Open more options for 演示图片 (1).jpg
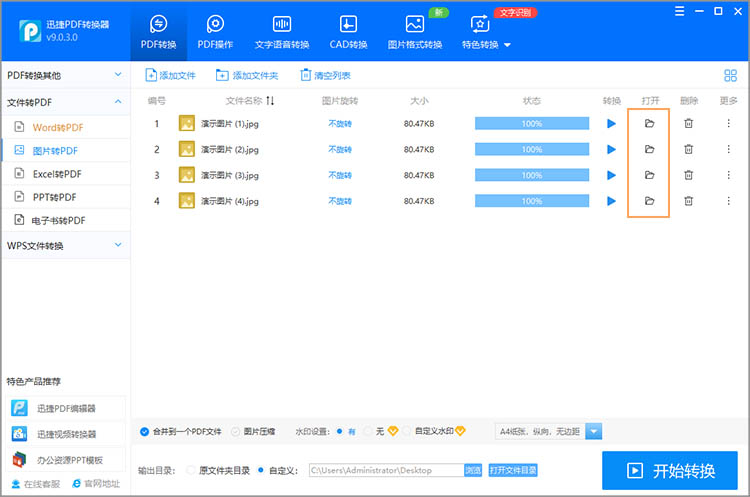The height and width of the screenshot is (497, 750). (x=728, y=123)
